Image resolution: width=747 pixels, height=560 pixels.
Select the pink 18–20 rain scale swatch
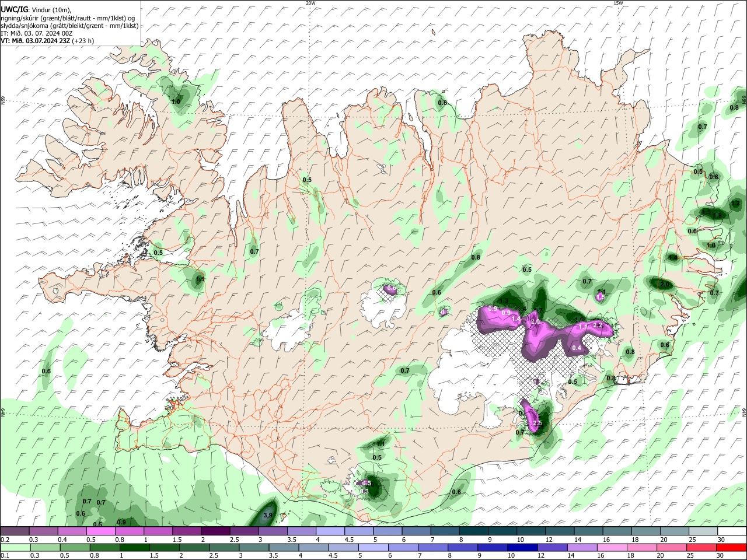point(642,547)
